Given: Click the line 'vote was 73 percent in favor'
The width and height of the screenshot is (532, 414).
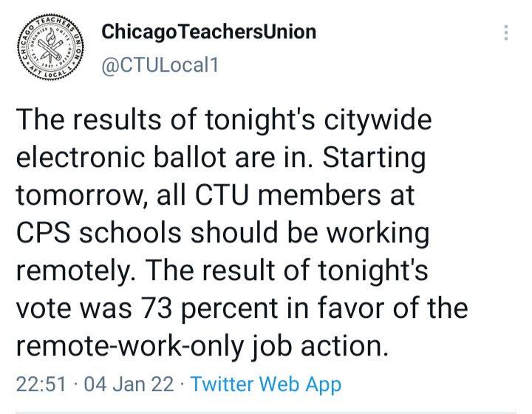Looking at the screenshot, I should point(242,308).
